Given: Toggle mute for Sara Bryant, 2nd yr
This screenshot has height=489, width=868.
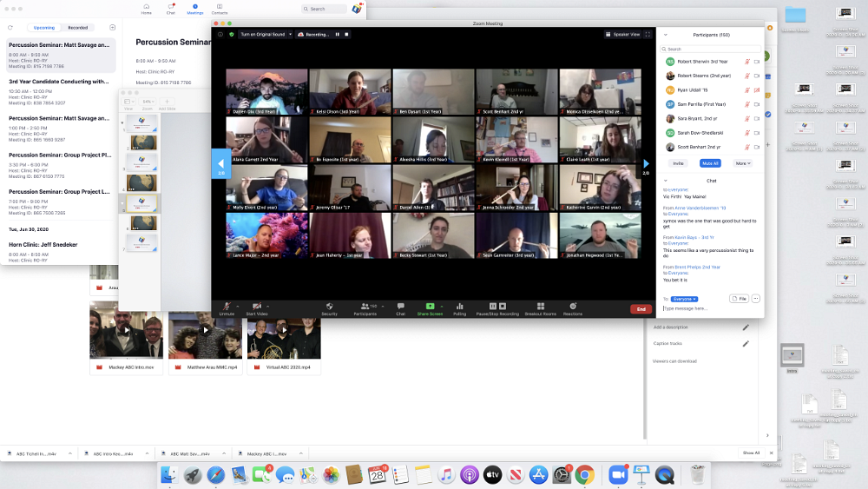Looking at the screenshot, I should (746, 118).
